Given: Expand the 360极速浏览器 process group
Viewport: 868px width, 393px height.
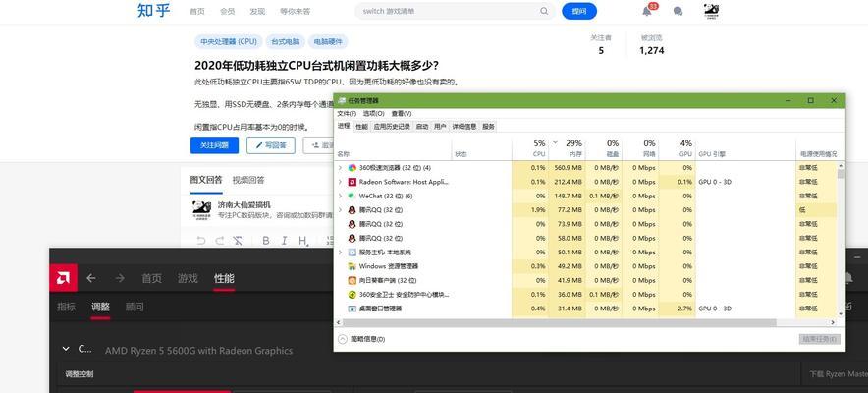Looking at the screenshot, I should [340, 168].
